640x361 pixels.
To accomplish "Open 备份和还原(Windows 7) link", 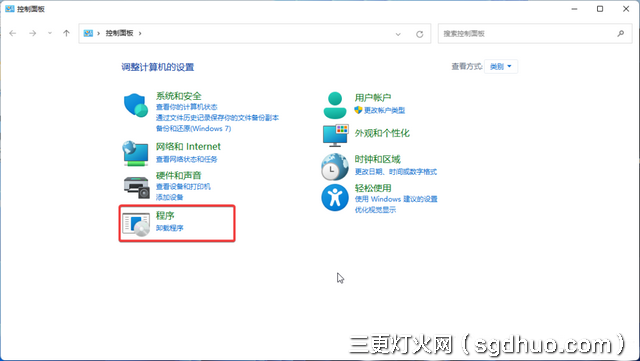I will tap(193, 129).
